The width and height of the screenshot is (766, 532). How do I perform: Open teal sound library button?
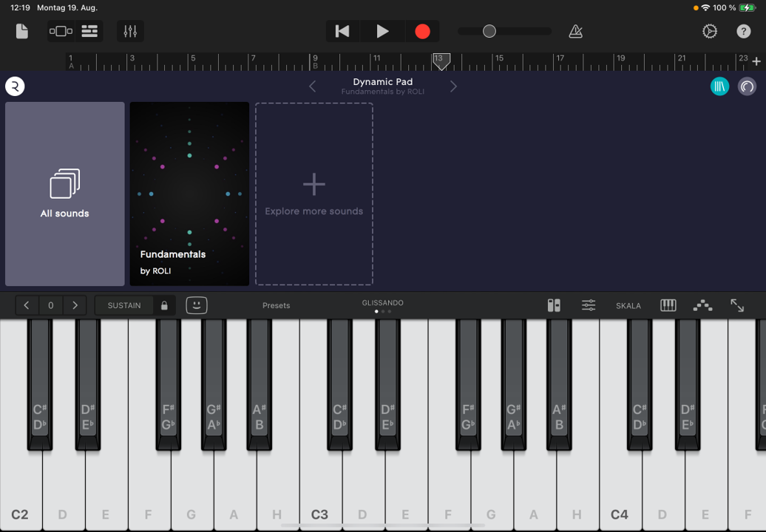tap(719, 86)
